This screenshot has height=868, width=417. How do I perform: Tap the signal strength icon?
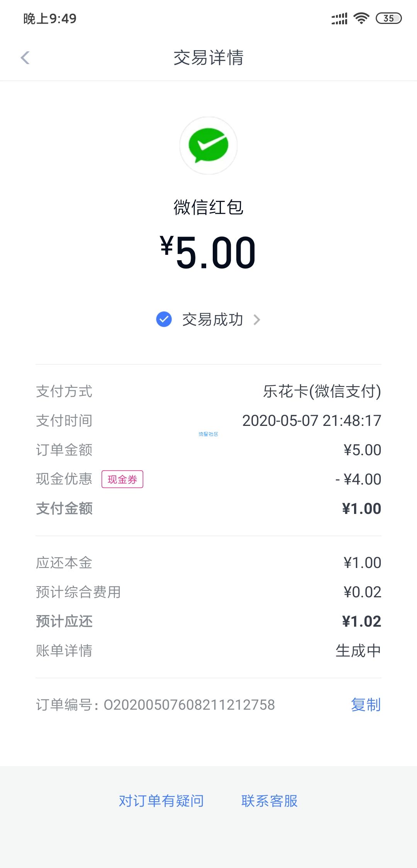[x=339, y=18]
